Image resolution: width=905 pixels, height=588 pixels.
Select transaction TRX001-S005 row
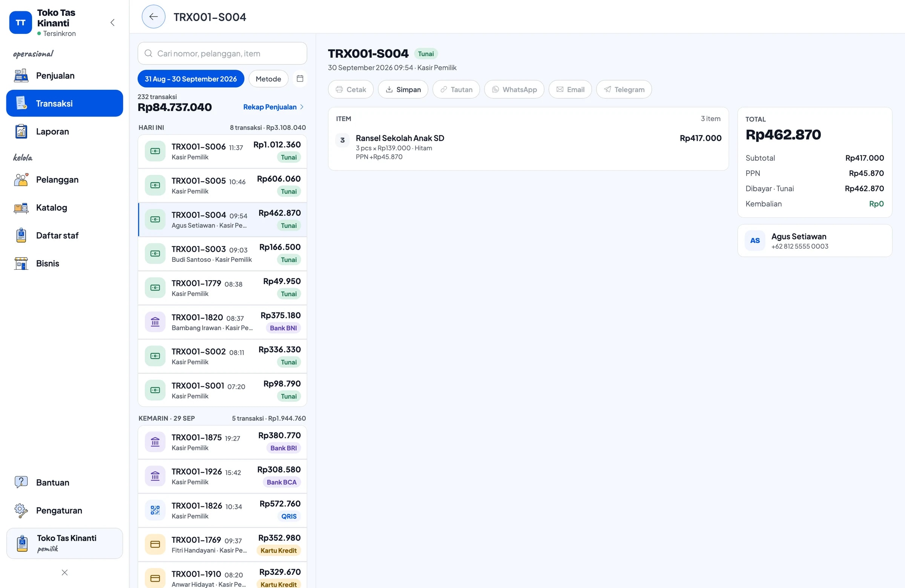222,186
